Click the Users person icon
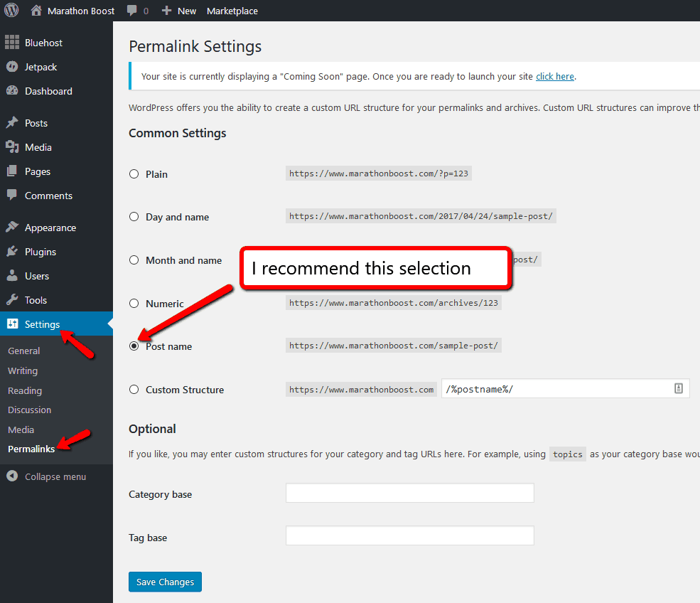 12,276
